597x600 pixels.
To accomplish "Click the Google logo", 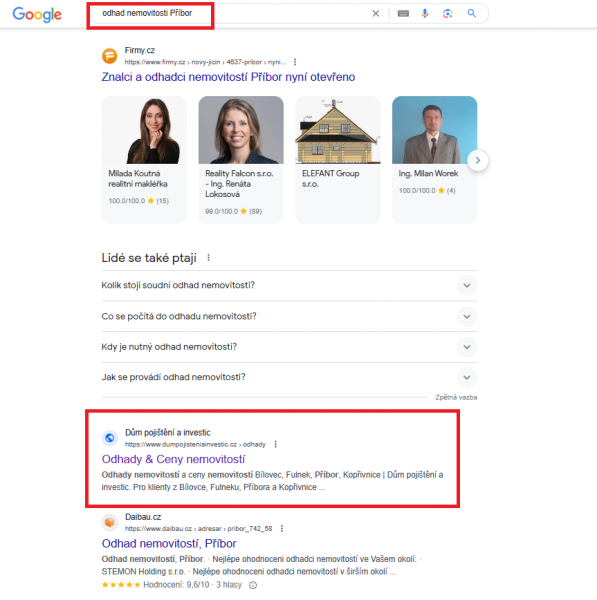I will pyautogui.click(x=37, y=14).
